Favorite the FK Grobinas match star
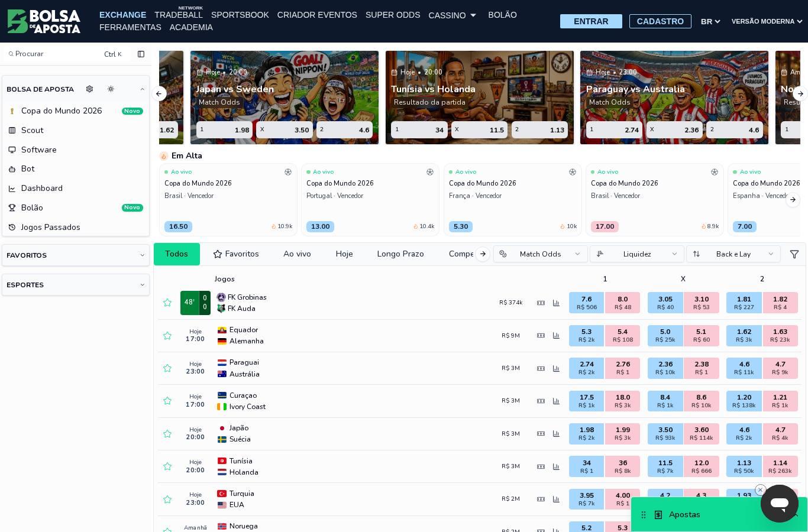The height and width of the screenshot is (532, 808). [167, 303]
